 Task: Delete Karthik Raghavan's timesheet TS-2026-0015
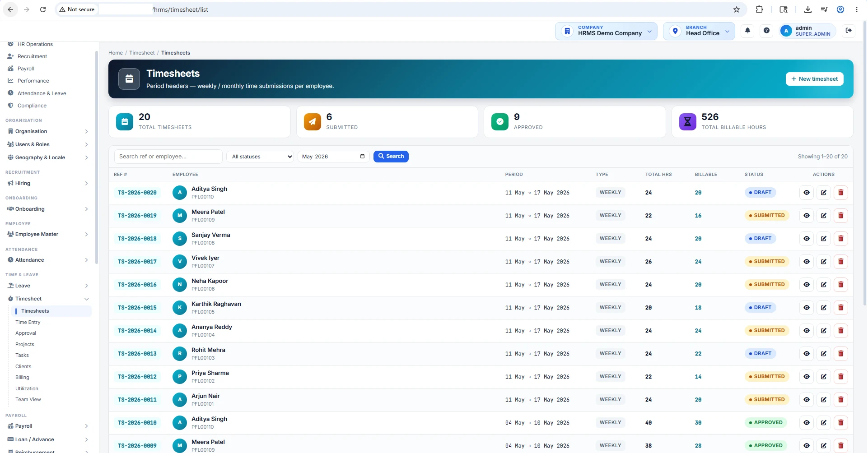click(841, 308)
